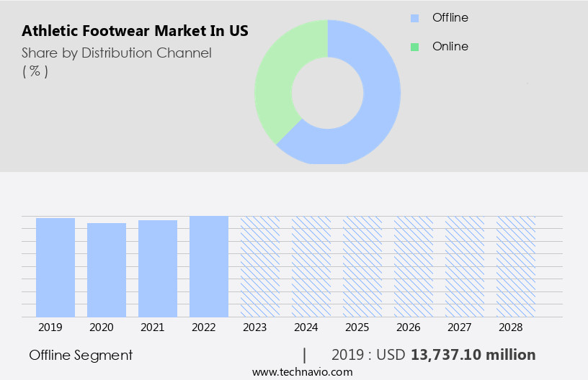Screen dimensions: 588x380
Task: Select the solid 2020 bar
Action: (107, 270)
